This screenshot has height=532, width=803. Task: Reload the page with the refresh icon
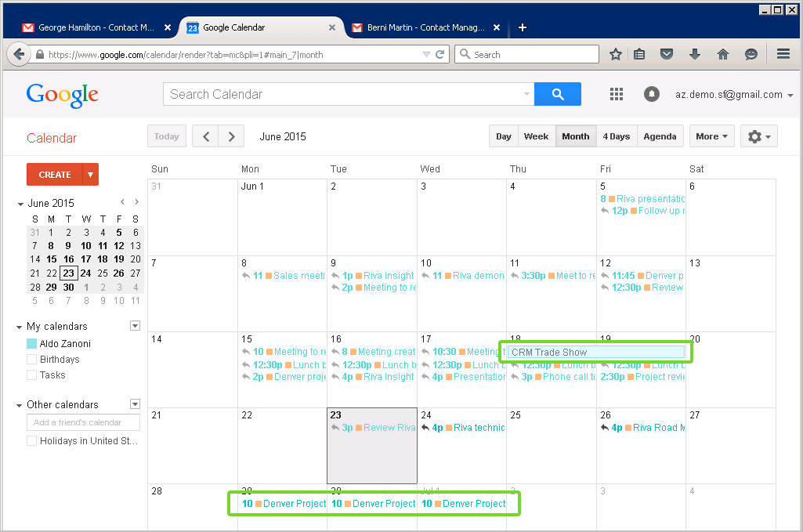coord(439,54)
